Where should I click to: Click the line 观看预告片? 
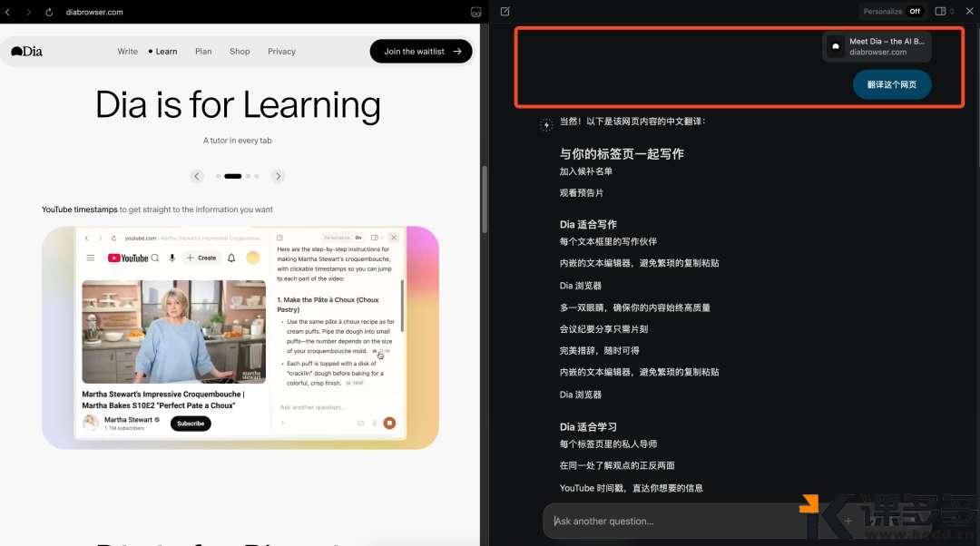pos(582,193)
